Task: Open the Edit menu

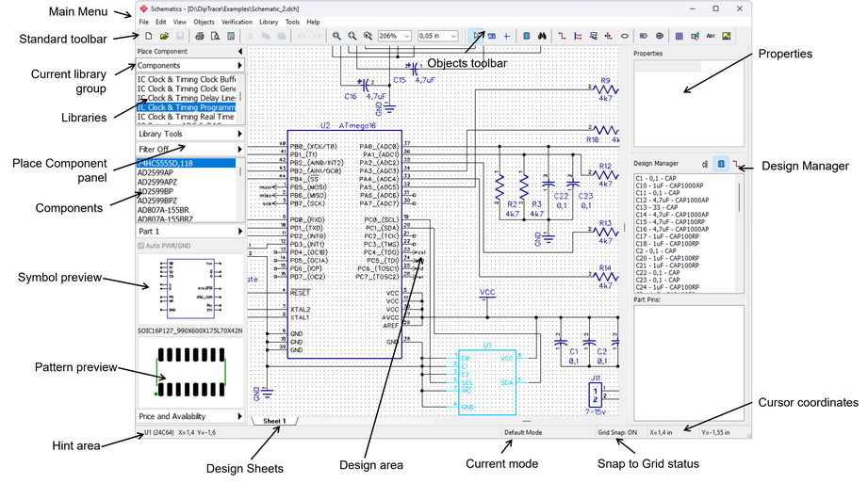Action: (x=160, y=23)
